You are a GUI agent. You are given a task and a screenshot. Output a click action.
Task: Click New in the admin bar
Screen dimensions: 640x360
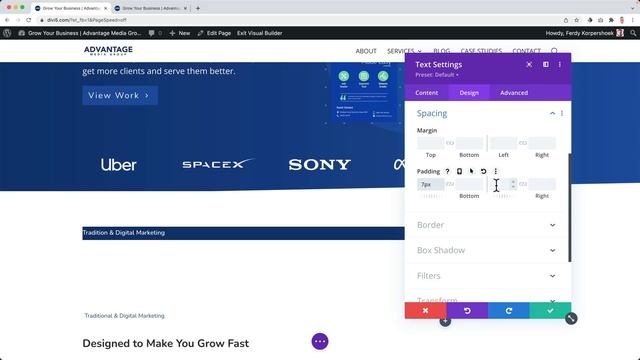[180, 33]
